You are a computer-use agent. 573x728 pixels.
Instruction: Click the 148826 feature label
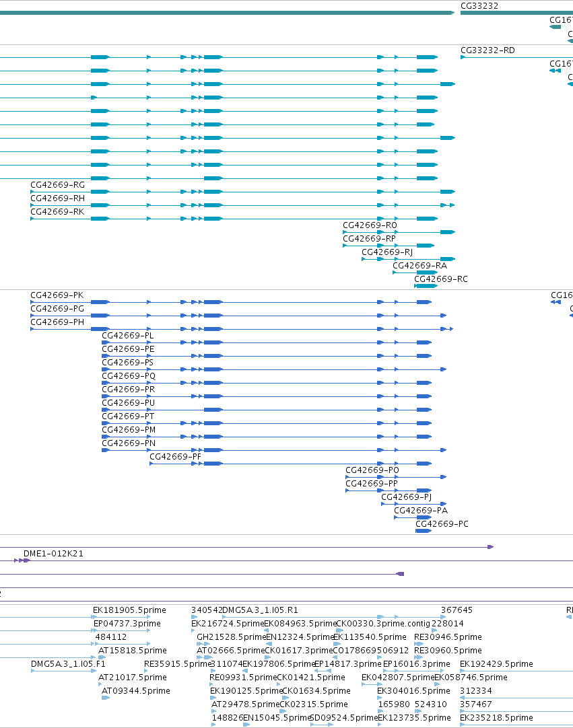[x=228, y=718]
